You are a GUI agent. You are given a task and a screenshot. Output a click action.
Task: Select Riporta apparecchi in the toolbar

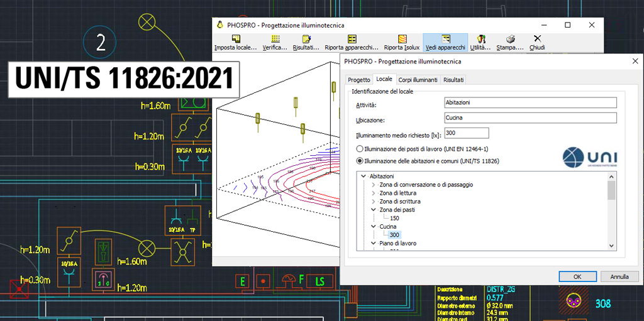click(352, 43)
